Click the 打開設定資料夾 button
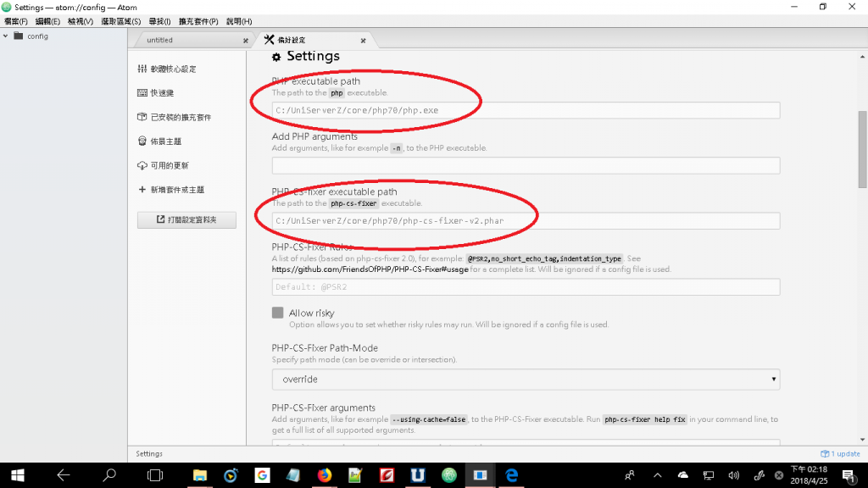This screenshot has width=868, height=488. [186, 219]
